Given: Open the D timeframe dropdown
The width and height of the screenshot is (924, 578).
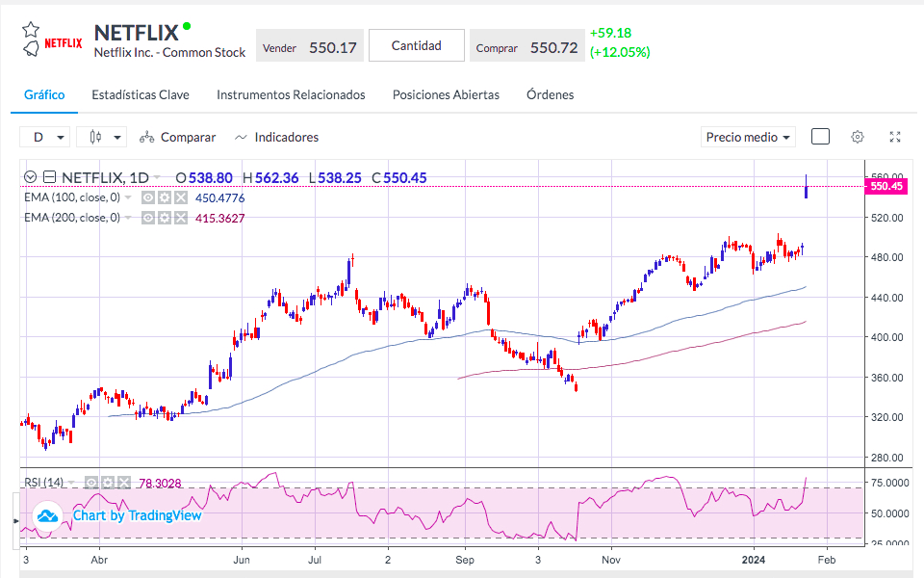Looking at the screenshot, I should point(45,137).
